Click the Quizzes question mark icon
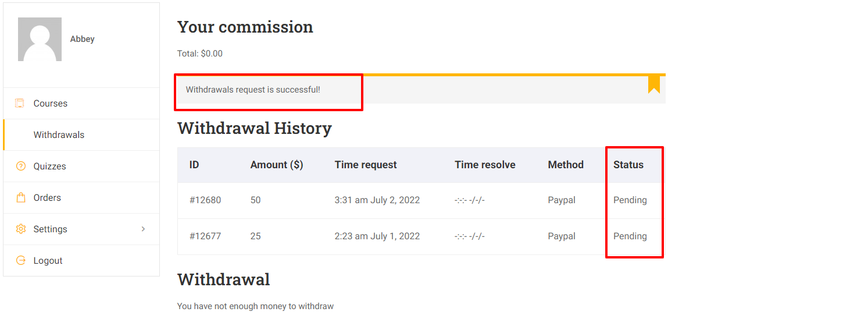 [x=21, y=166]
